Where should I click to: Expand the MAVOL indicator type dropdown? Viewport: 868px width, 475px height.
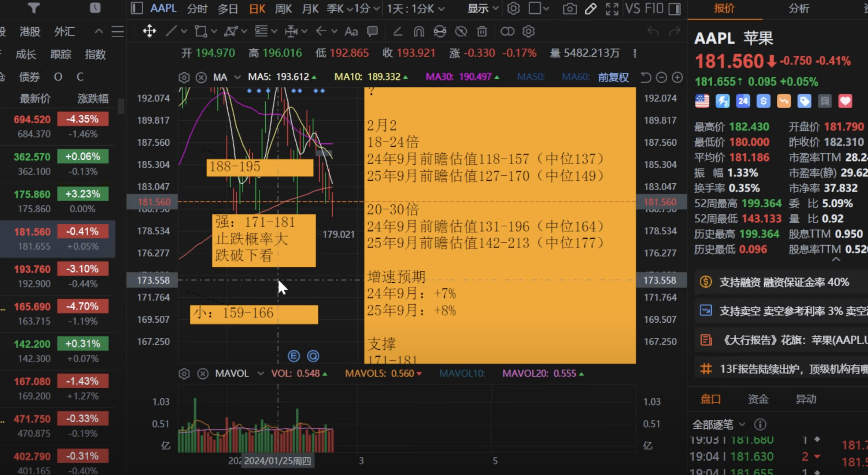coord(261,374)
